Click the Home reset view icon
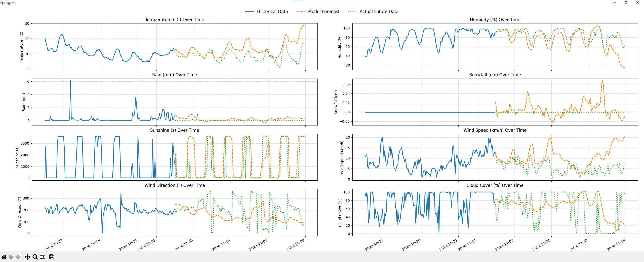 [x=4, y=257]
